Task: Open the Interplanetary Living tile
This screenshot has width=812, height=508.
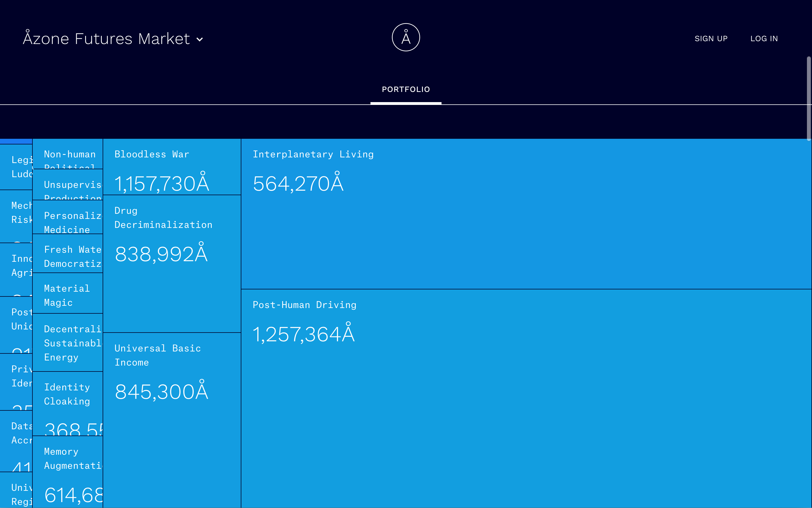Action: pyautogui.click(x=526, y=214)
